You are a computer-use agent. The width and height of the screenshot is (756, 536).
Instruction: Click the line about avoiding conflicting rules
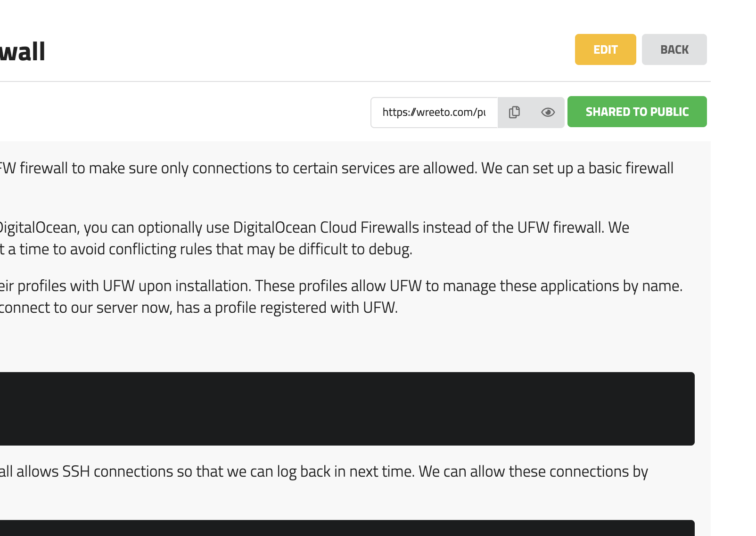[206, 249]
